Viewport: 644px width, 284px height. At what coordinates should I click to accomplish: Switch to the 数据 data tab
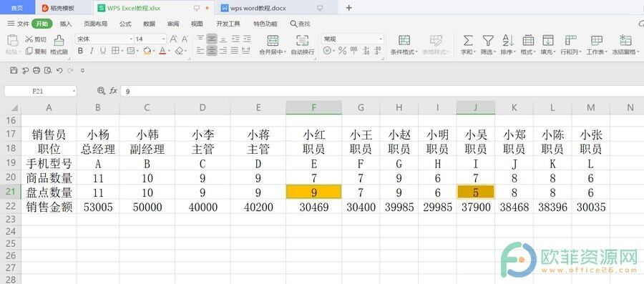point(150,24)
